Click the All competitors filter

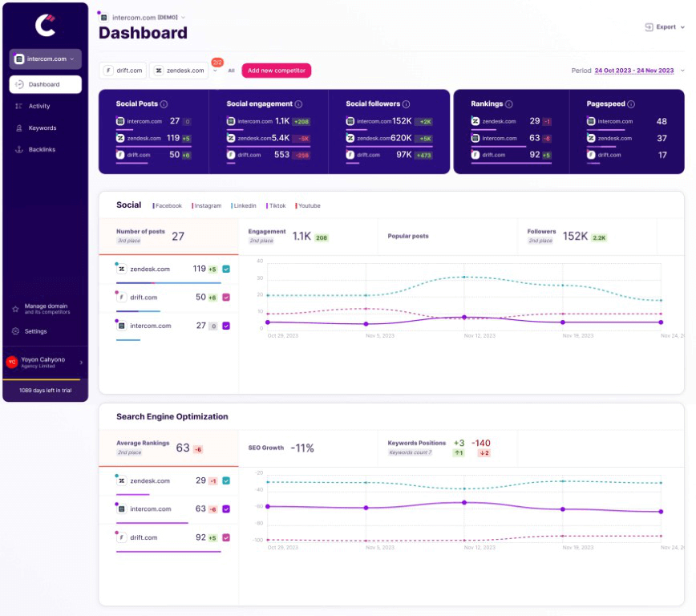click(231, 71)
